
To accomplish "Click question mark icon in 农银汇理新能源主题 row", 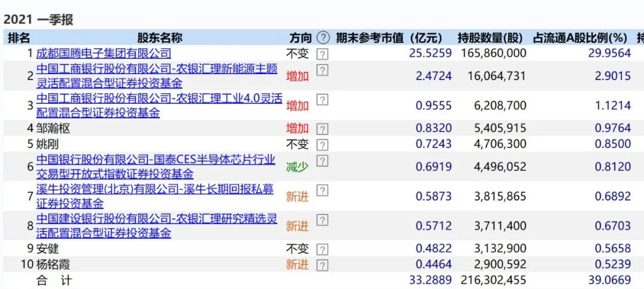I will [x=323, y=70].
